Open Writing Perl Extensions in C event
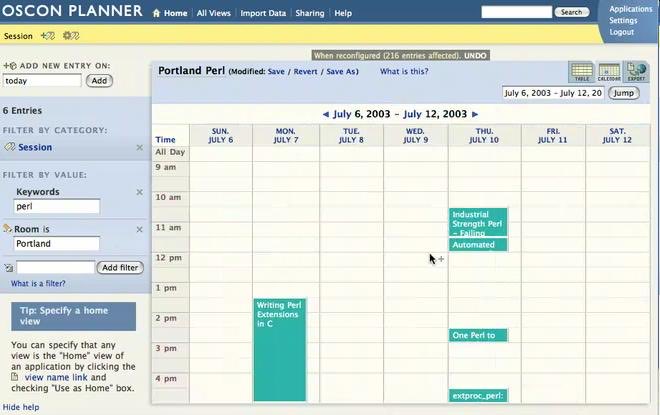 point(280,350)
